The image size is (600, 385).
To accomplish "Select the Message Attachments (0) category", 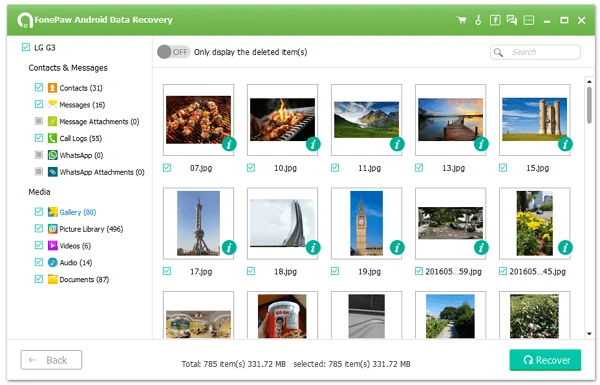I will pyautogui.click(x=99, y=122).
